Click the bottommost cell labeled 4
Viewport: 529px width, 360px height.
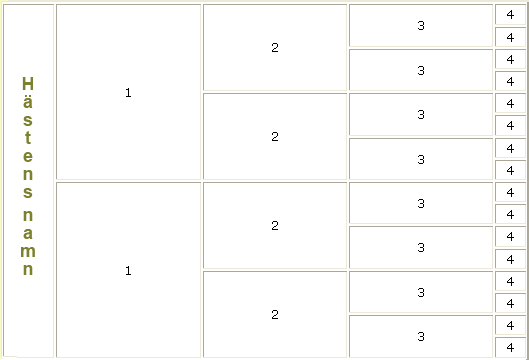510,347
